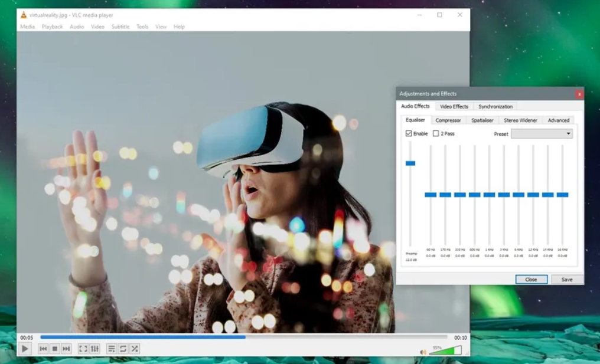The image size is (600, 364).
Task: Click the 16 KHz equalizer slider handle
Action: [562, 195]
